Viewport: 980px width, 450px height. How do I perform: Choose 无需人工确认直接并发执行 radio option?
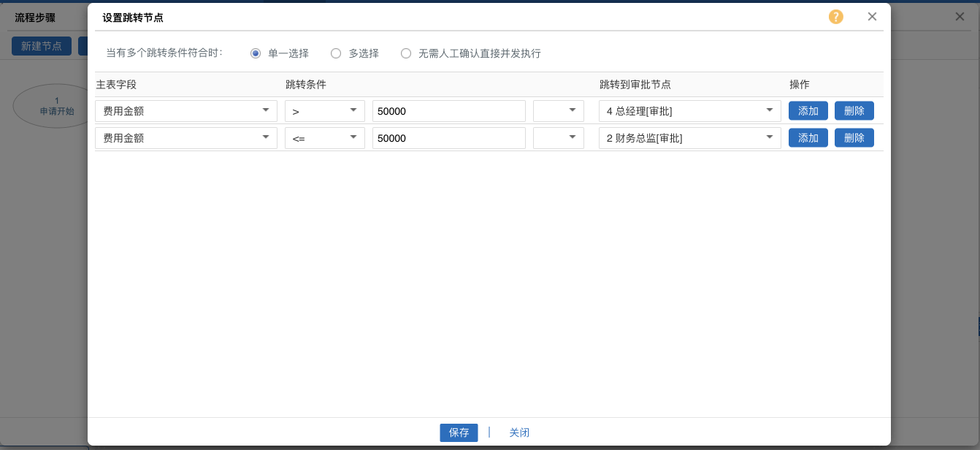pos(406,53)
